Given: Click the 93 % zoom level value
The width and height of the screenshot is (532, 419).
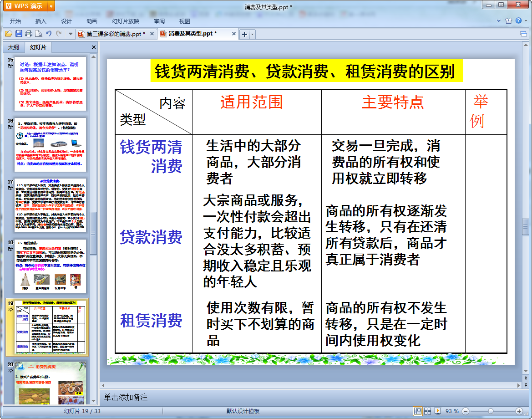Looking at the screenshot, I should pos(452,411).
